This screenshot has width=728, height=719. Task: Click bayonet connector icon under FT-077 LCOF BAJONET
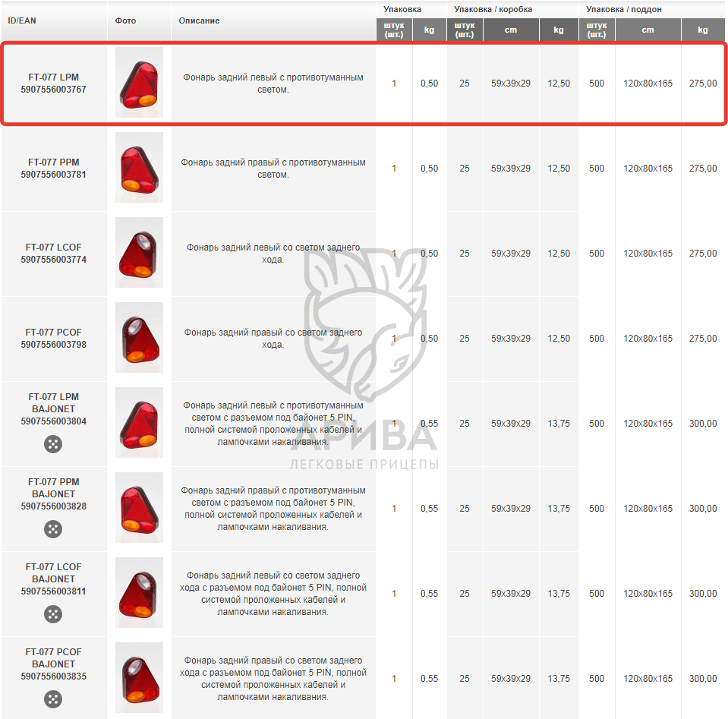point(53,614)
